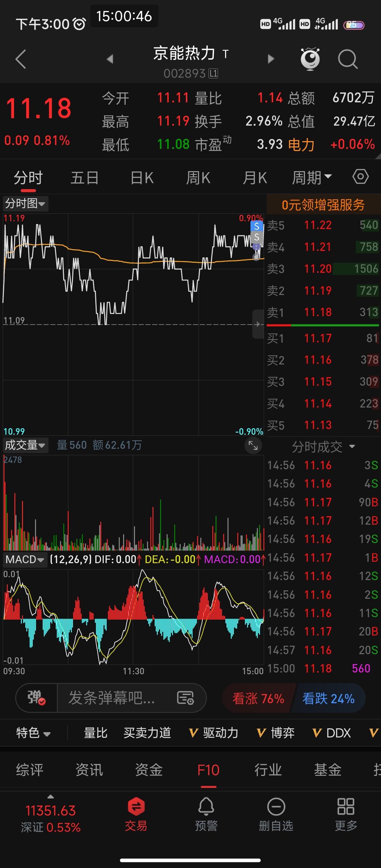Tap 卖5 price 11.22 row
The image size is (381, 868).
point(323,225)
